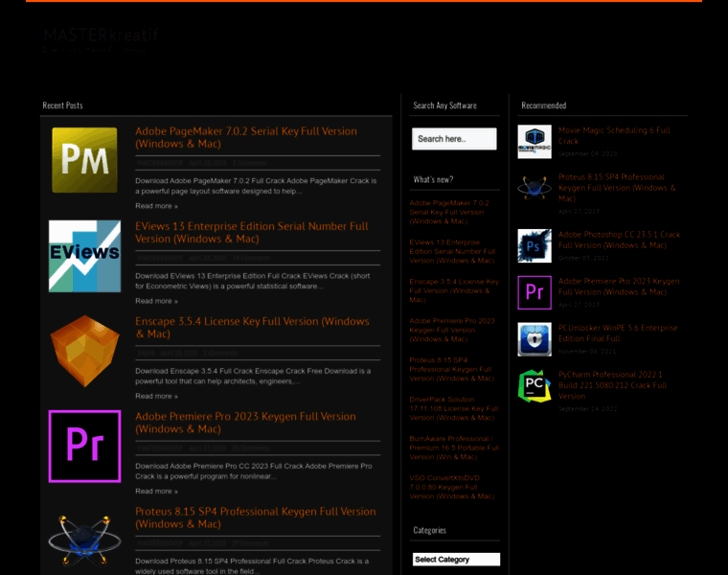Open the Photoshop Ps icon in Recommended
The width and height of the screenshot is (728, 575).
click(x=535, y=245)
